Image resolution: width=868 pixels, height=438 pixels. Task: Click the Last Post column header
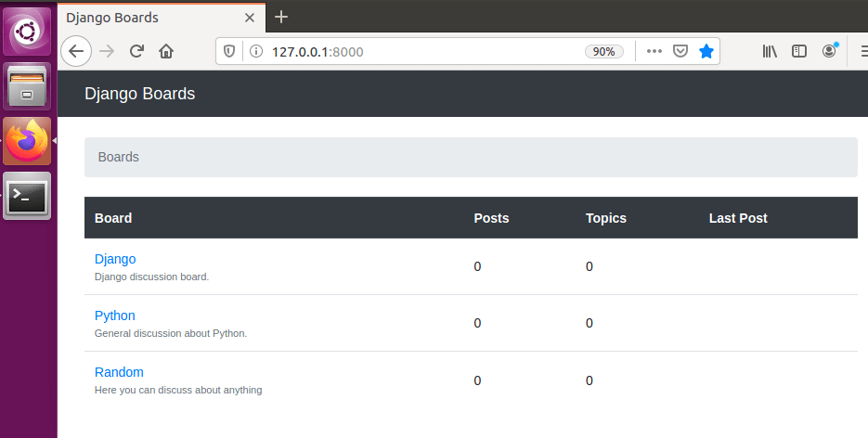pos(738,218)
